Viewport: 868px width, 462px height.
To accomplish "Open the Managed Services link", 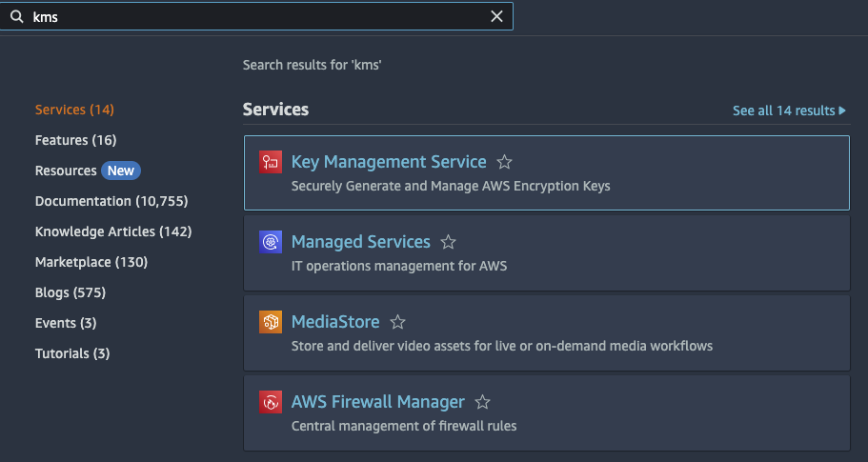I will click(x=360, y=242).
